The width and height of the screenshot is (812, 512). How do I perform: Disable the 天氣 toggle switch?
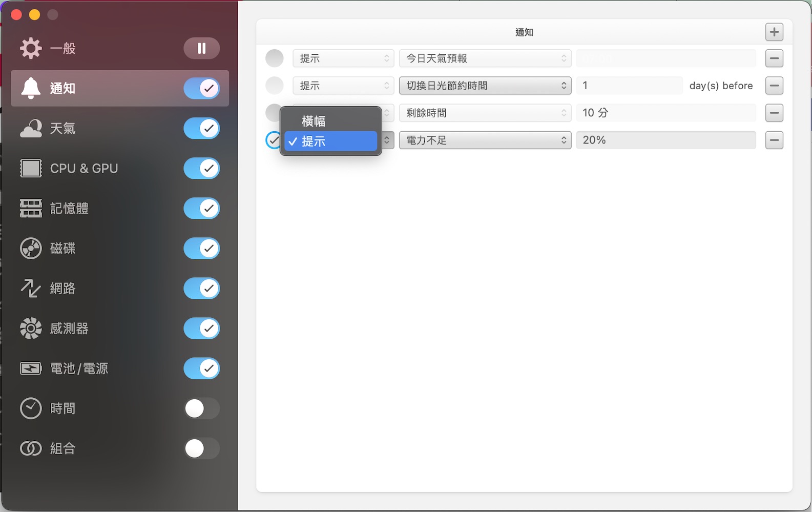point(202,128)
